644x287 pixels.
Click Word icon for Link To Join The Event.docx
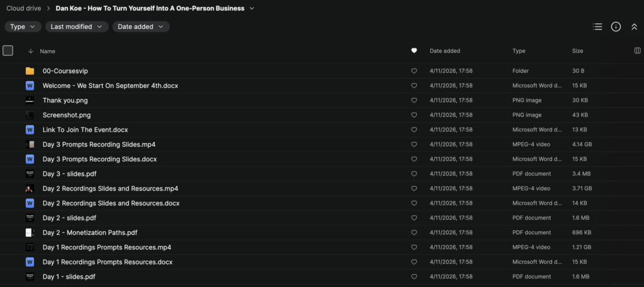coord(30,130)
